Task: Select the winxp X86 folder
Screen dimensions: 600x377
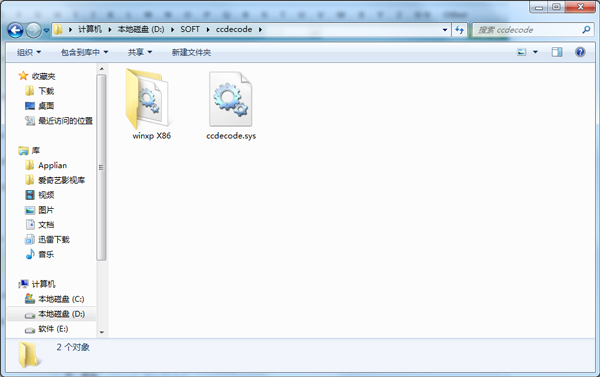Action: 150,104
